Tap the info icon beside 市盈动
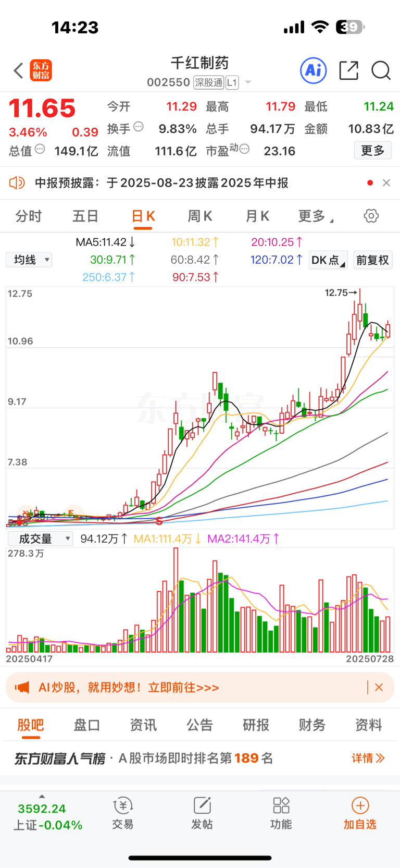The image size is (400, 868). point(244,149)
